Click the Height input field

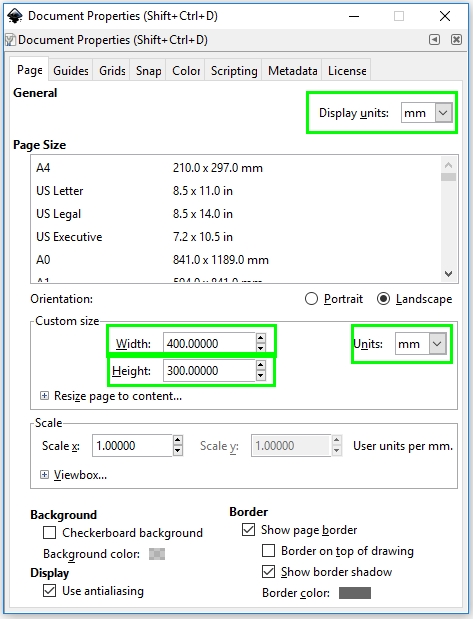pos(209,370)
